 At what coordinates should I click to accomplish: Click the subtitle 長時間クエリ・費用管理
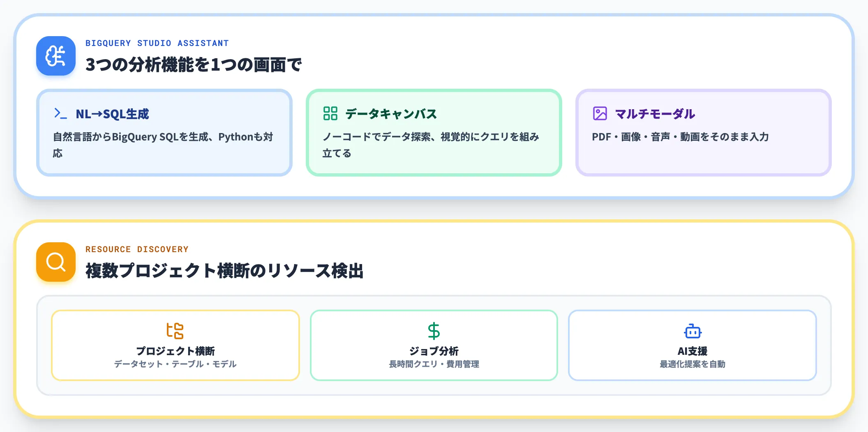coord(434,364)
